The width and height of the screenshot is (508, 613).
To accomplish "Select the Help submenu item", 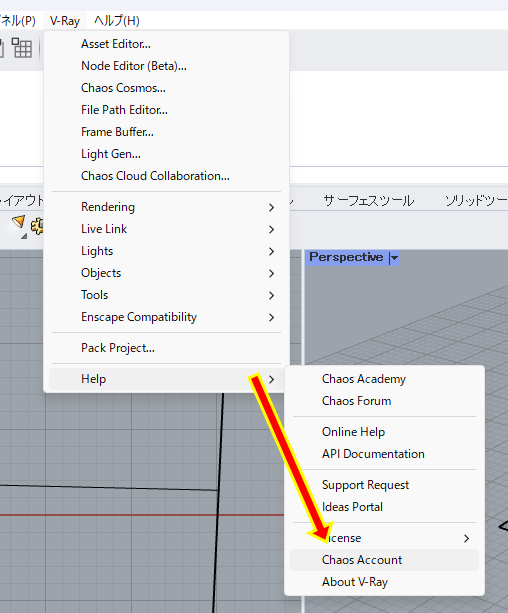I will pyautogui.click(x=166, y=379).
